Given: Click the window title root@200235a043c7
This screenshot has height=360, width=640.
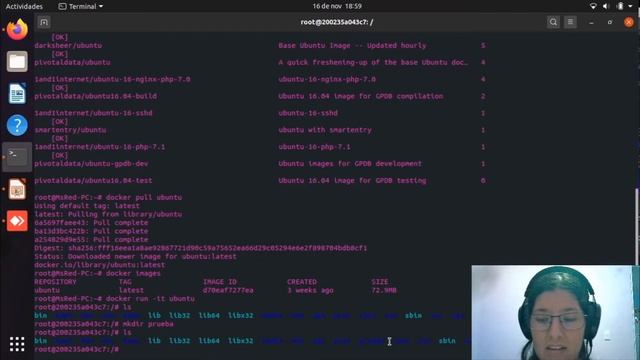Looking at the screenshot, I should coord(337,22).
